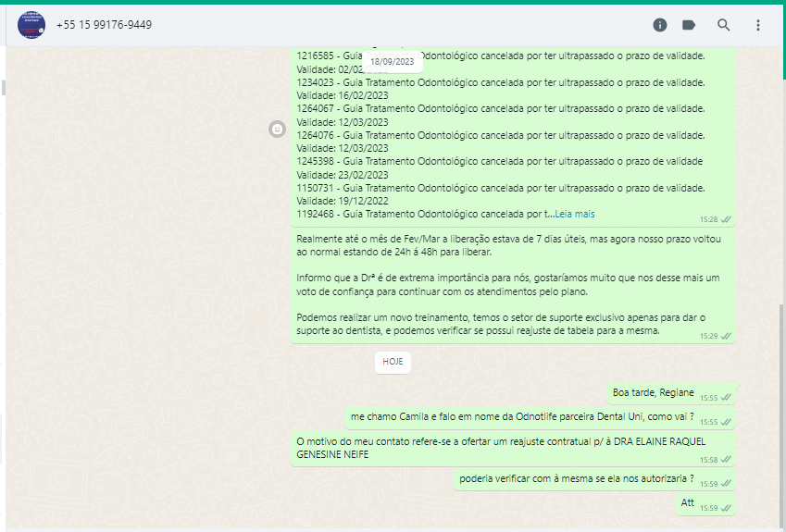Click double-check ticks on the 15:28 message

click(x=727, y=219)
